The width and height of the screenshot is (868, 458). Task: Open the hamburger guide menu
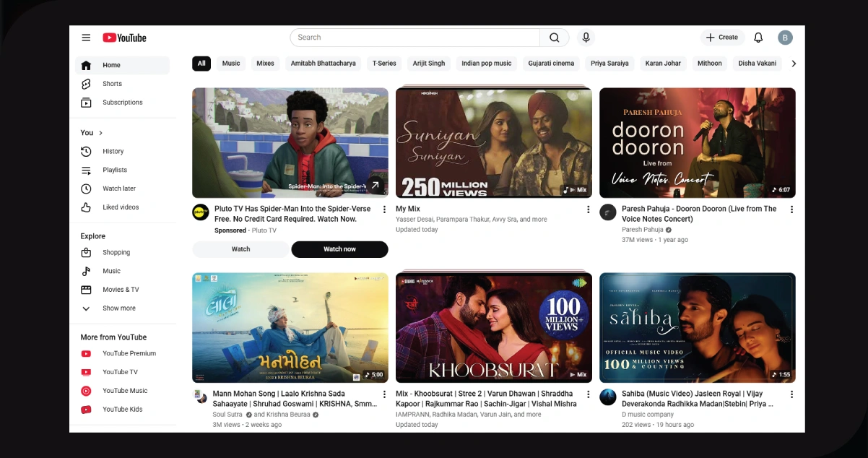point(86,38)
